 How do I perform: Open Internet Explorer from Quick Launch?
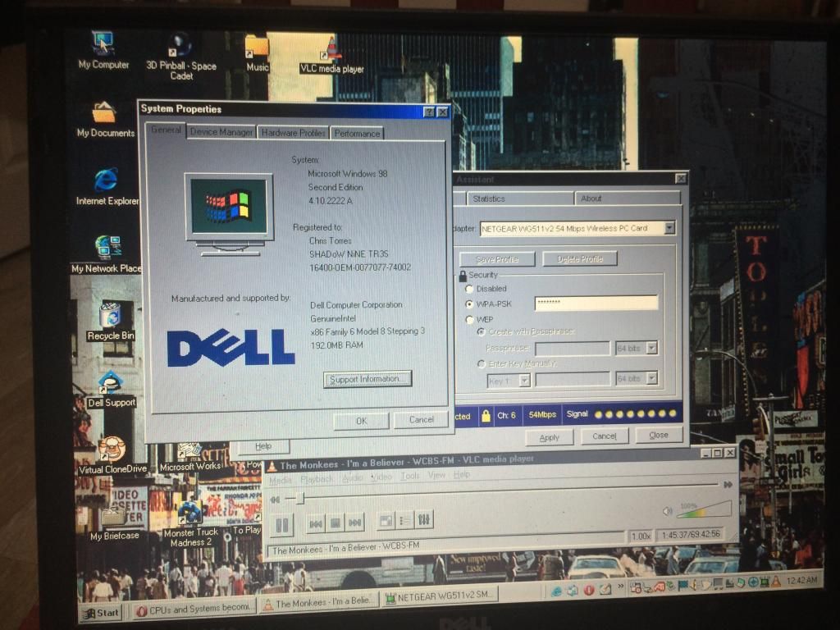(x=557, y=591)
